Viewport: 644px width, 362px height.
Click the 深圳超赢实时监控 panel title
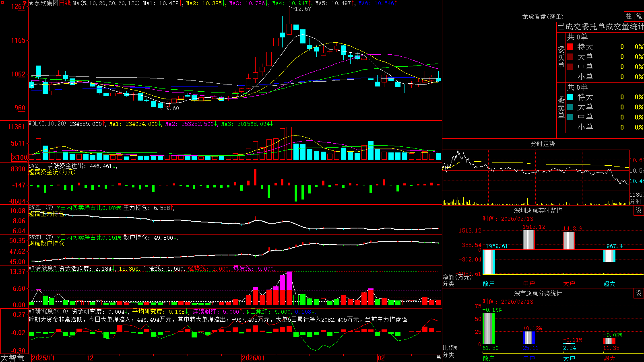[x=538, y=210]
